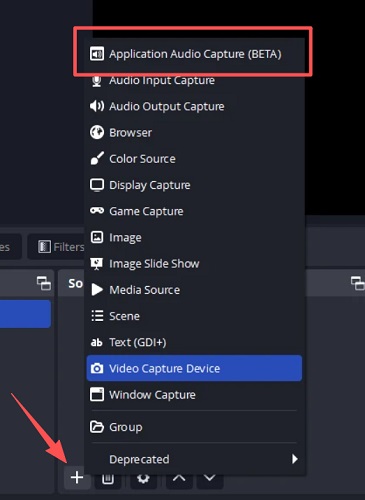Image resolution: width=365 pixels, height=500 pixels.
Task: Click the Video Capture Device camera icon
Action: [x=97, y=368]
